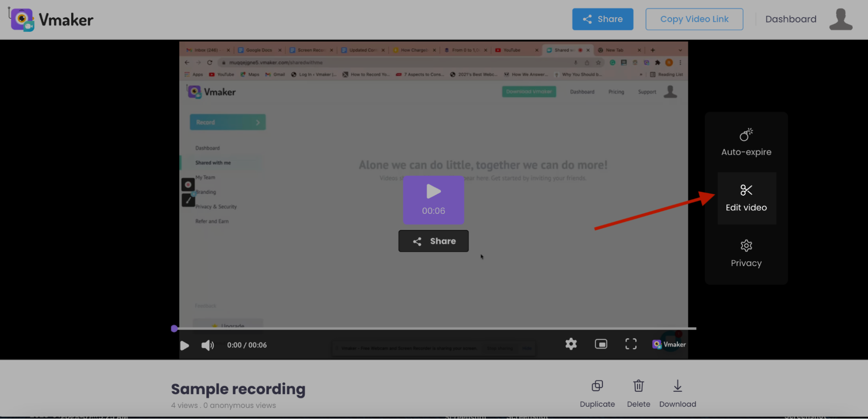The width and height of the screenshot is (868, 419).
Task: Delete the Sample recording
Action: [x=638, y=394]
